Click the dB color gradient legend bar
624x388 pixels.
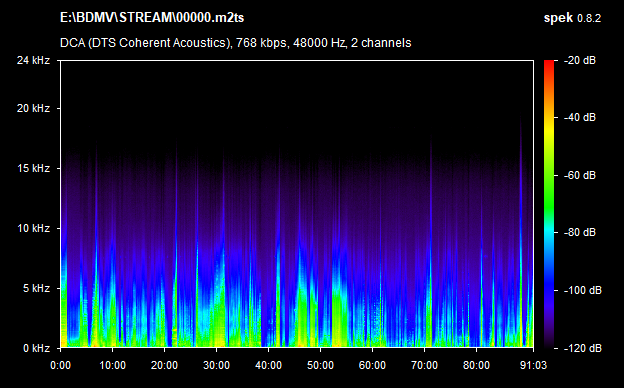coord(549,205)
